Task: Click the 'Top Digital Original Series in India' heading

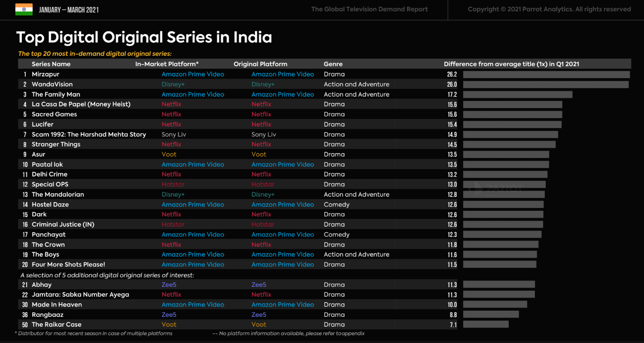Action: 144,37
